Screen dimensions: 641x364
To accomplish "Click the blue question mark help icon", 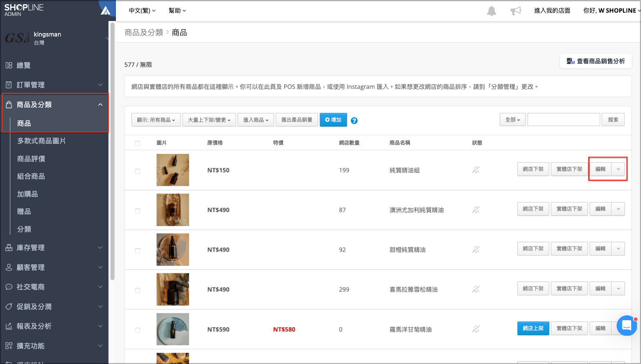I will [354, 121].
